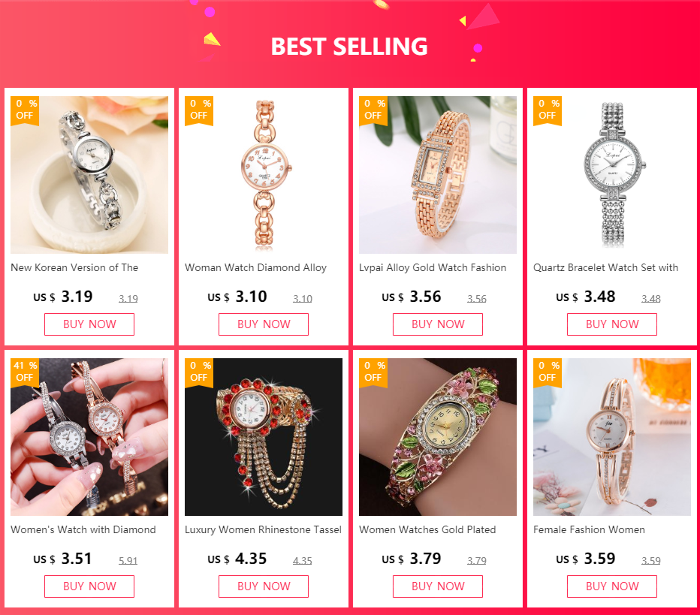Image resolution: width=700 pixels, height=615 pixels.
Task: Open 'Women's Watch with Diamond' title link
Action: (x=83, y=529)
